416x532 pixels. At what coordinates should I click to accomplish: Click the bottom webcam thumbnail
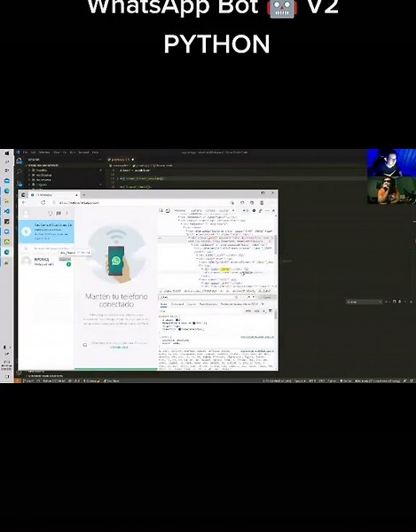pyautogui.click(x=391, y=191)
